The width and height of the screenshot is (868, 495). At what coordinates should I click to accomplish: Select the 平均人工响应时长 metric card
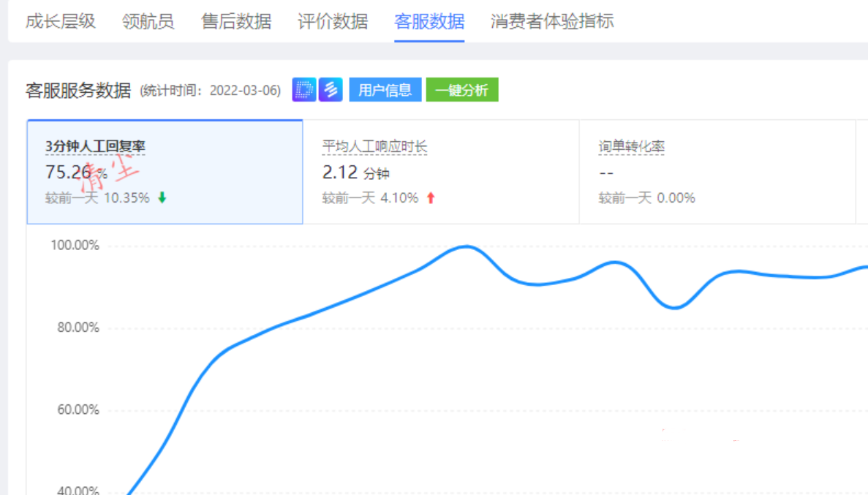tap(441, 172)
